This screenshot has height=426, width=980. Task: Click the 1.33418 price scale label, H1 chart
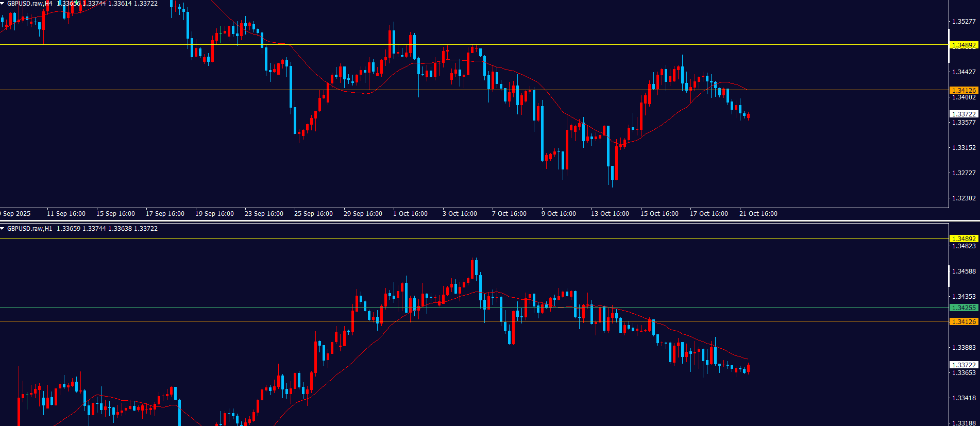964,398
